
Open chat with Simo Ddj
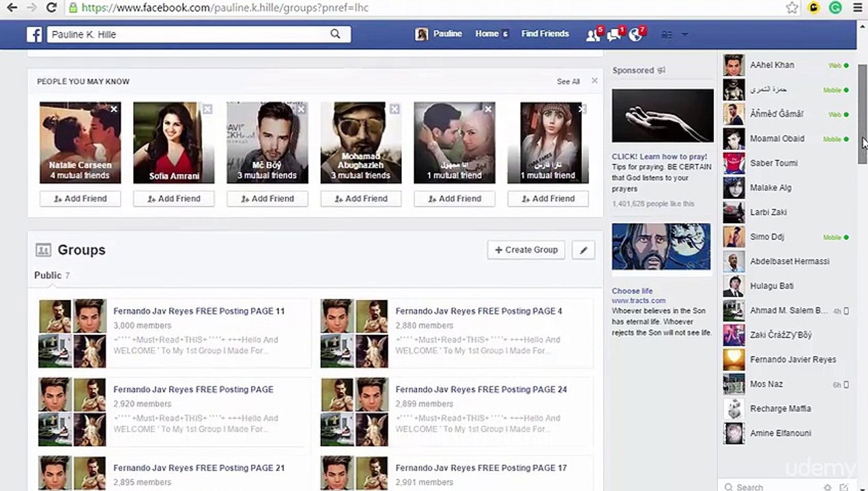(x=785, y=237)
